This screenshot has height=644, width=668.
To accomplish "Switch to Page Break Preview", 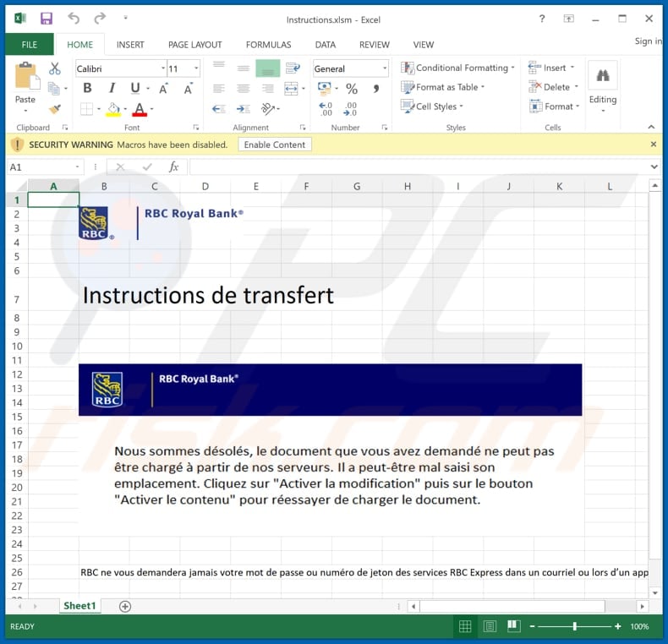I will pos(514,626).
